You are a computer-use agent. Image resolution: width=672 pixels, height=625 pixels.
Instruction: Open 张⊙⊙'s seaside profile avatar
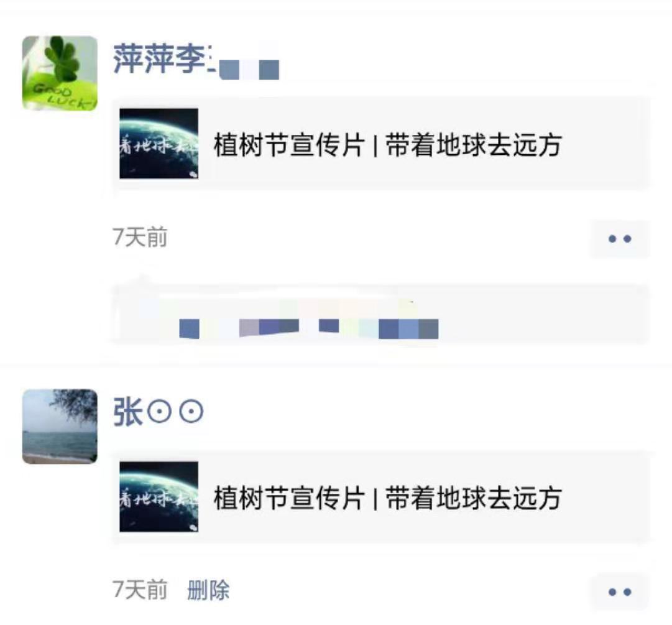point(60,427)
